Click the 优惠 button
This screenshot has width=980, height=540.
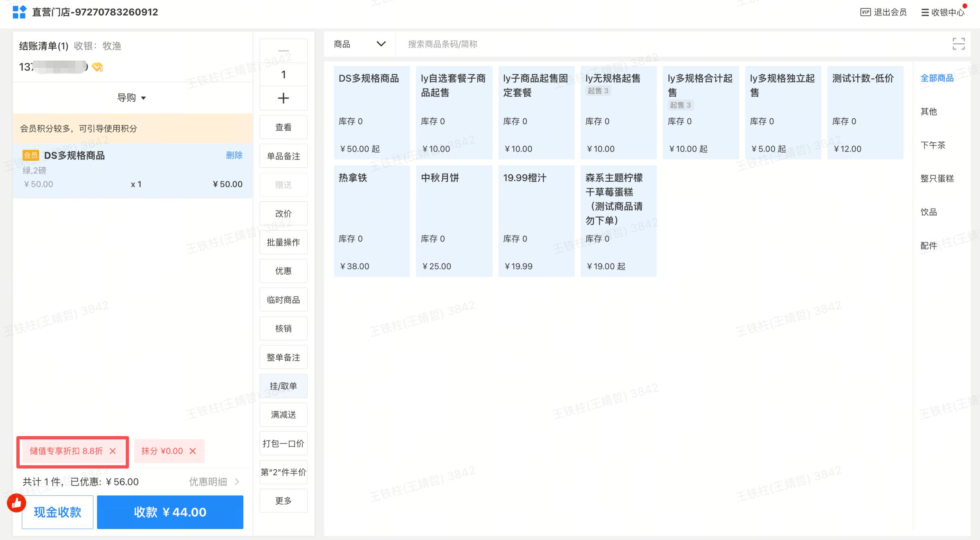[283, 271]
